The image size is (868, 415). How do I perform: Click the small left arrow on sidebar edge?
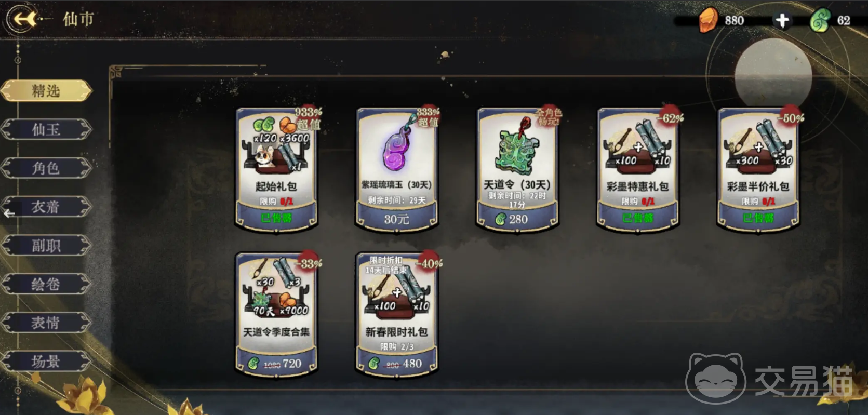tap(9, 213)
